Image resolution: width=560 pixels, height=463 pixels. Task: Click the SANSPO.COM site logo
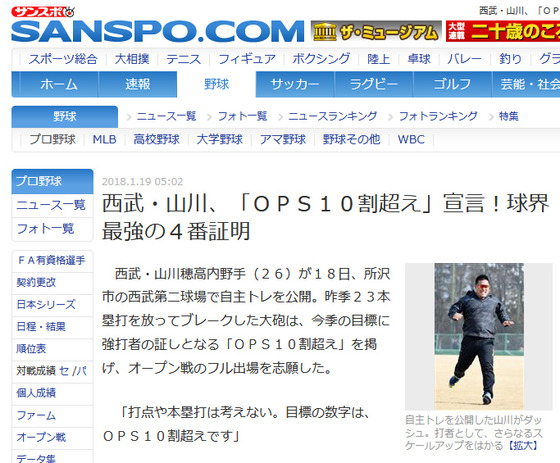[x=158, y=31]
